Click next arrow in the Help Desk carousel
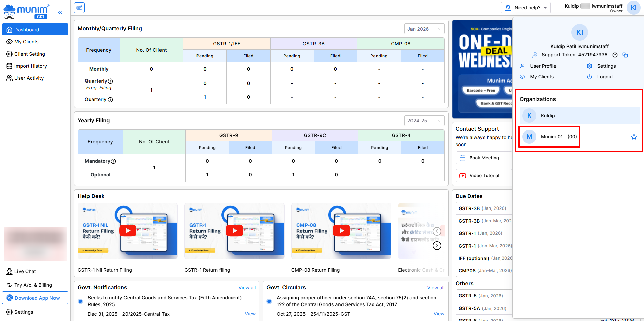Image resolution: width=644 pixels, height=321 pixels. [x=437, y=246]
